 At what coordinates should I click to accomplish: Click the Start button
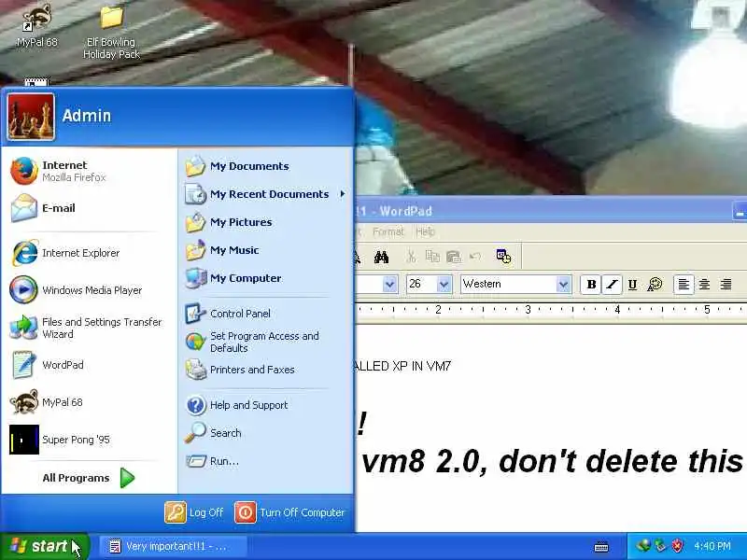tap(44, 546)
